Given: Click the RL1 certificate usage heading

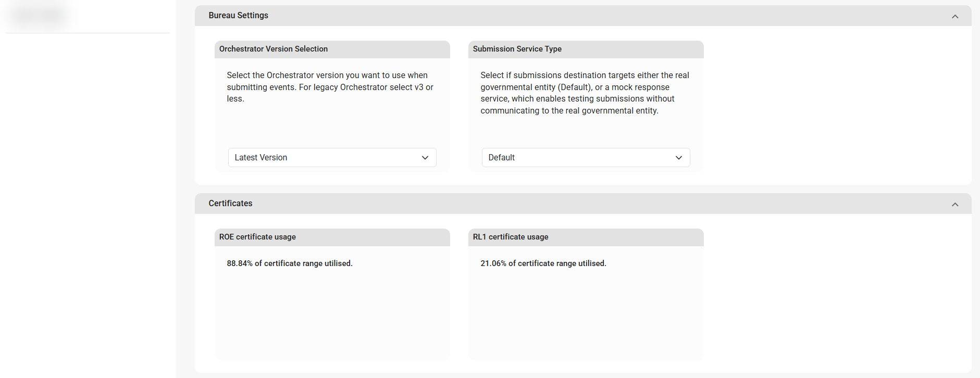Looking at the screenshot, I should 510,237.
